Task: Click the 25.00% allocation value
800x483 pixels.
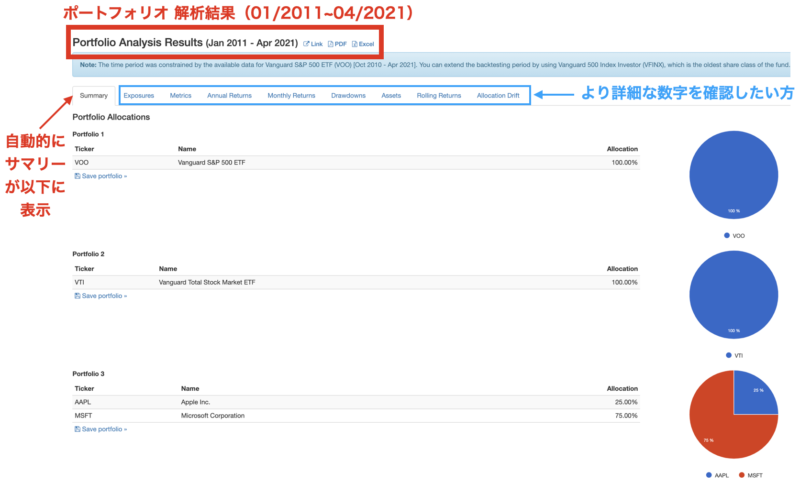Action: (626, 402)
